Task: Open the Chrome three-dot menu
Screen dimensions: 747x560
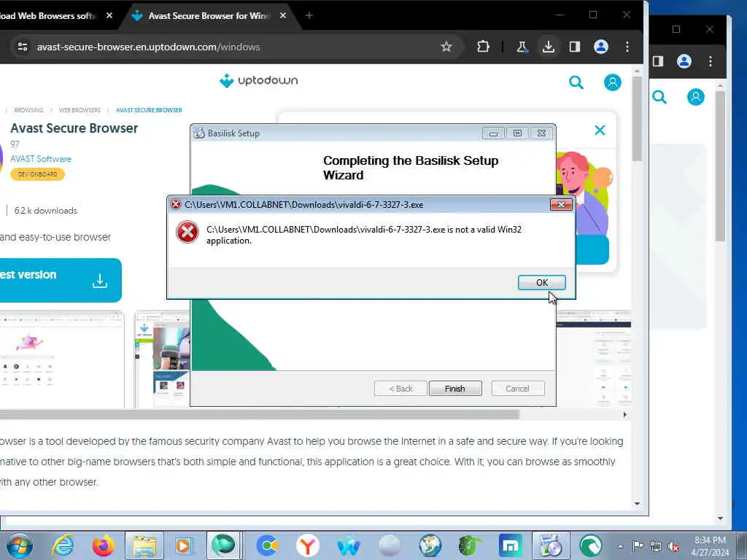Action: pyautogui.click(x=627, y=47)
